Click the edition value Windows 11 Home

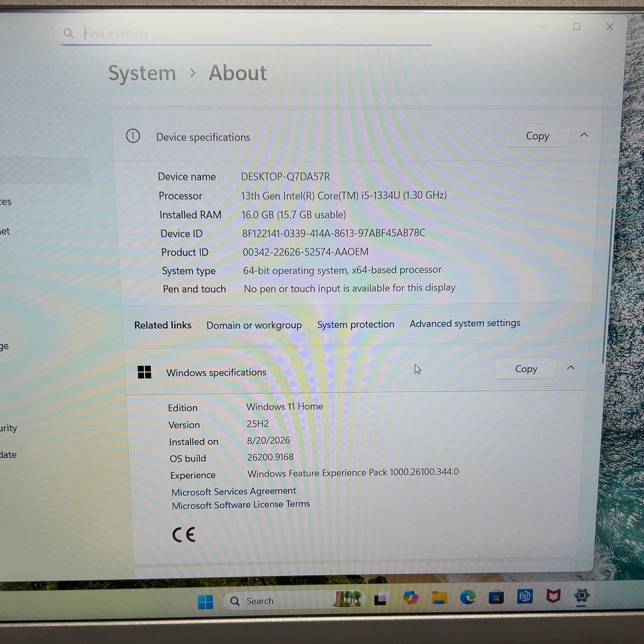pyautogui.click(x=284, y=407)
